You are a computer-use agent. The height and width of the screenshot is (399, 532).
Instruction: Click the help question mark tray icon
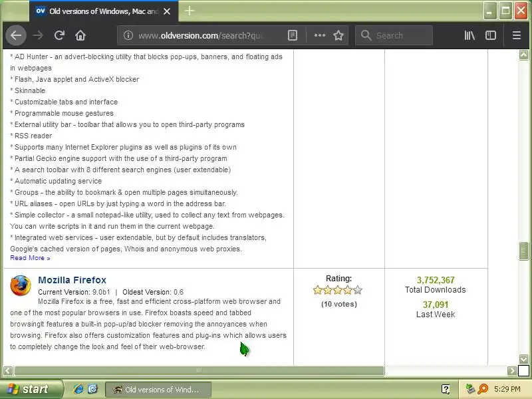pyautogui.click(x=446, y=389)
